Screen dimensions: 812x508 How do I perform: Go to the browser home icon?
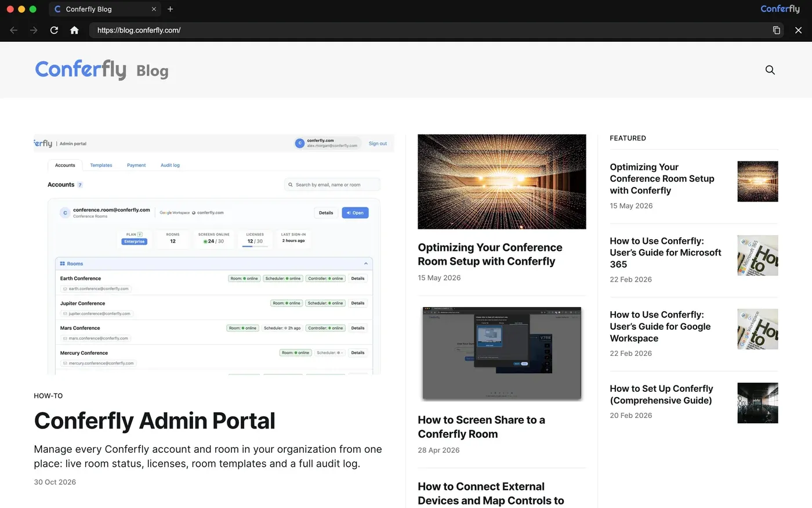tap(74, 30)
